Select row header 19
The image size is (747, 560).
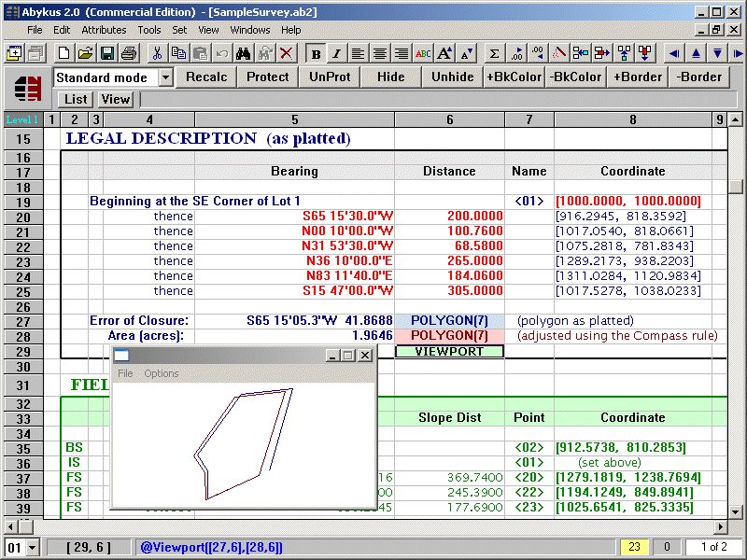[23, 202]
